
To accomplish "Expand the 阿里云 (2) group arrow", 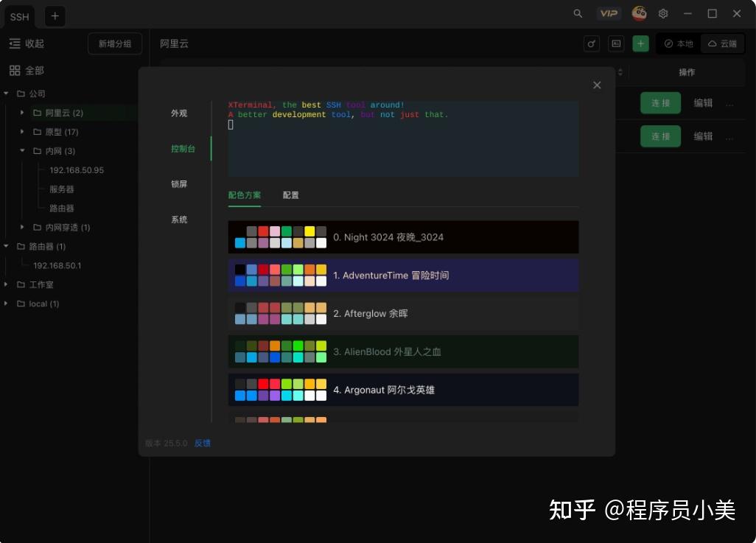I will (x=22, y=113).
